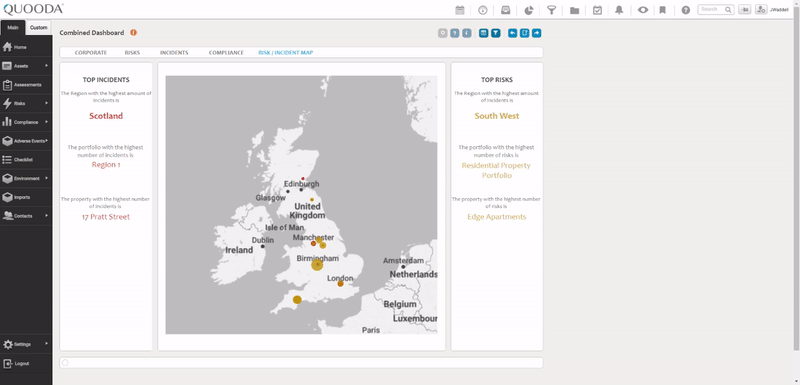Click the dark blue filter dashboard button
This screenshot has height=385, width=800.
pos(495,33)
